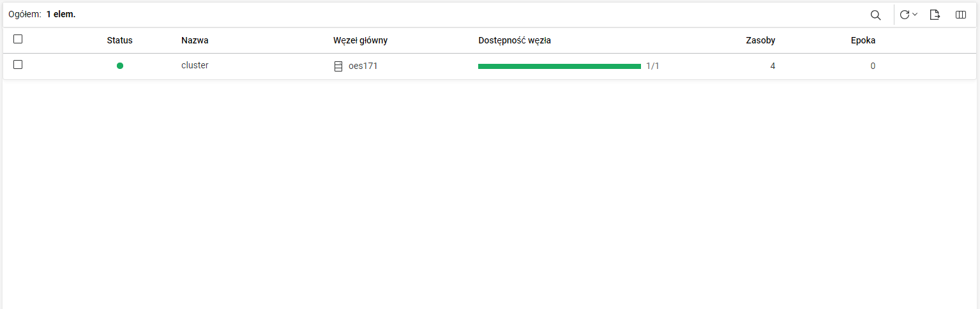Image resolution: width=980 pixels, height=309 pixels.
Task: Refresh the cluster list
Action: [905, 15]
